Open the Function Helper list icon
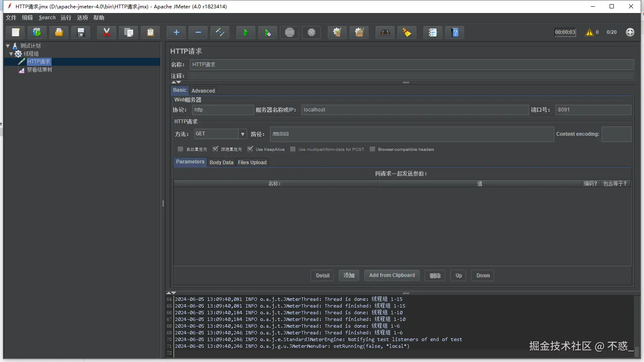Image resolution: width=644 pixels, height=362 pixels. click(x=433, y=33)
